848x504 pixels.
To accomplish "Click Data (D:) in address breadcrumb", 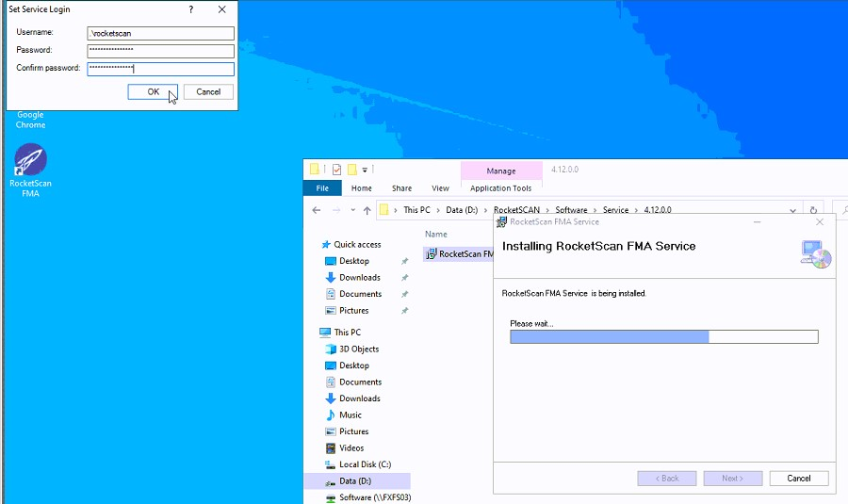I will [462, 210].
